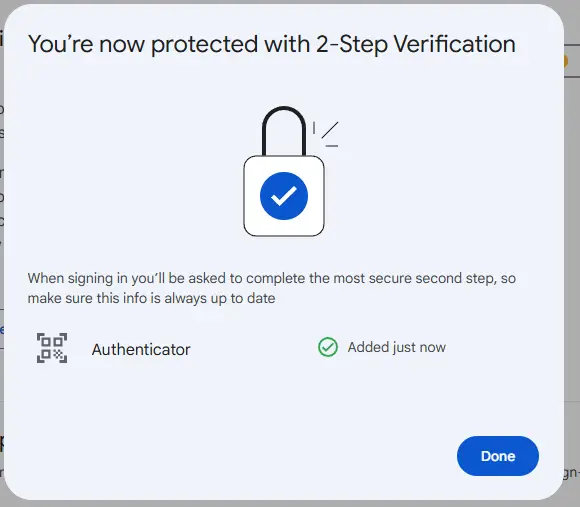Click the make sure this info line
The width and height of the screenshot is (580, 507).
(x=151, y=298)
